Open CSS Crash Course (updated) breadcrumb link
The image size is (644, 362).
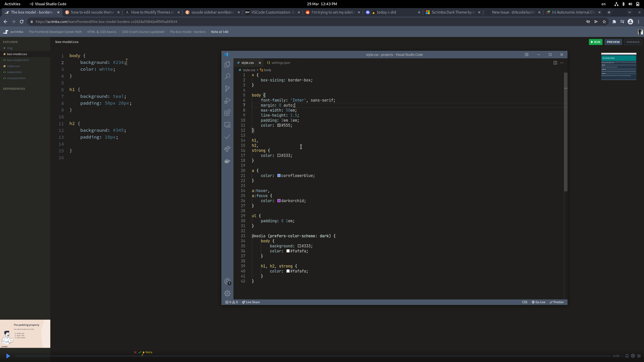click(x=143, y=32)
